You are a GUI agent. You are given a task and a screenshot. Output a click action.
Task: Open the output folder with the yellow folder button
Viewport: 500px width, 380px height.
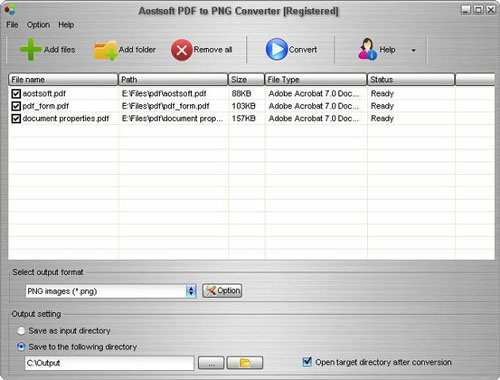pos(245,363)
